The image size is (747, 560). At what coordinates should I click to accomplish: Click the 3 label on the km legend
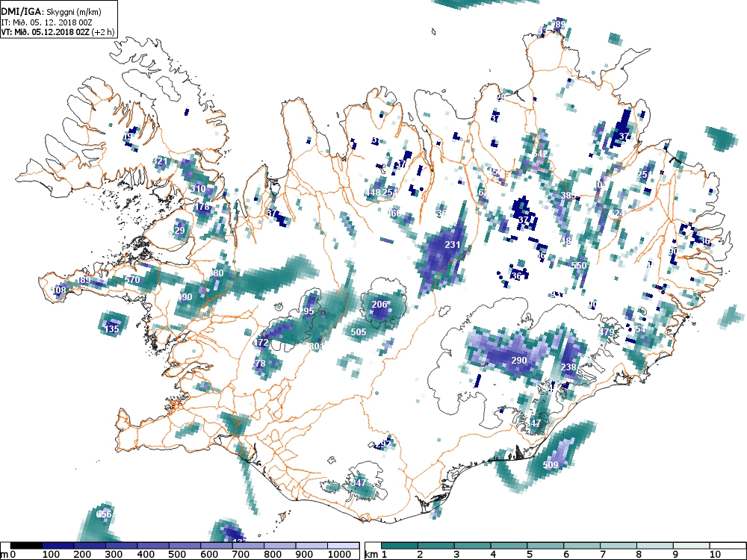[456, 554]
